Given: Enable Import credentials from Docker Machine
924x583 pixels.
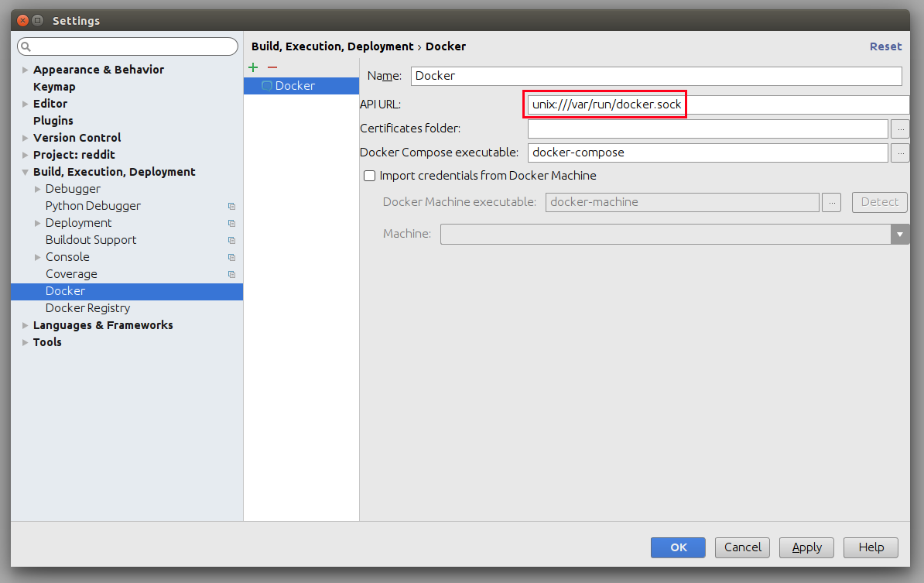Looking at the screenshot, I should click(369, 176).
